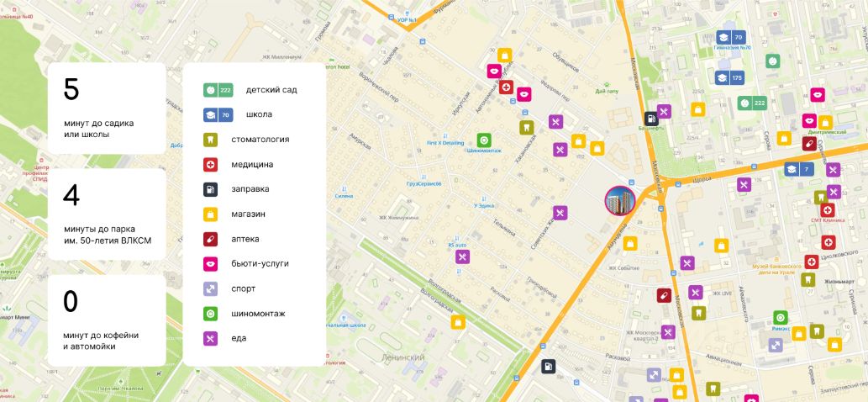Viewport: 868px width, 402px height.
Task: Click the УОР №1 map label
Action: (x=407, y=20)
